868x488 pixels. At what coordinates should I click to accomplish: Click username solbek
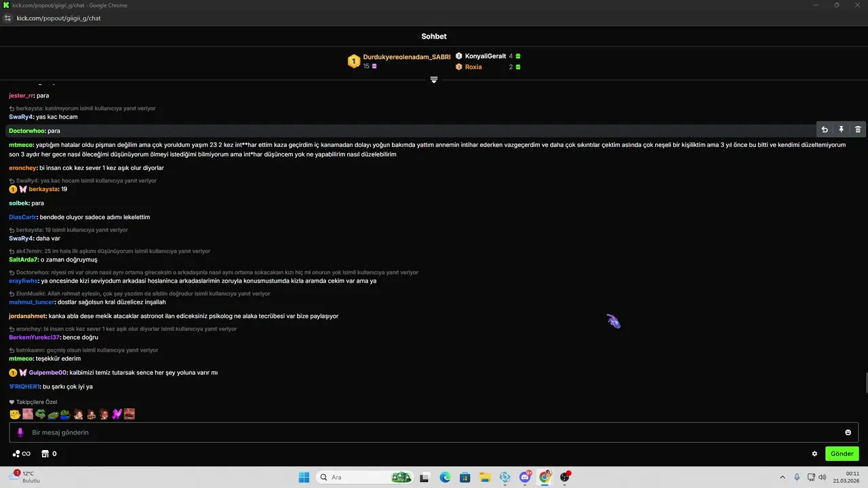pos(18,203)
